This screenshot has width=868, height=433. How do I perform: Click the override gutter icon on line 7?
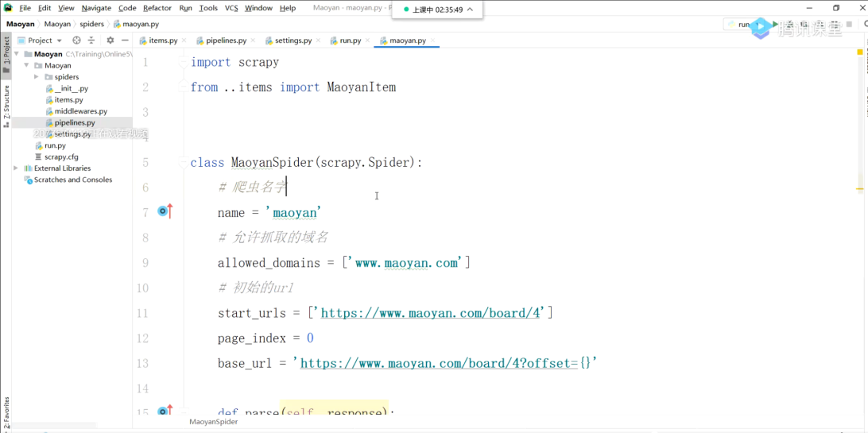(x=165, y=211)
